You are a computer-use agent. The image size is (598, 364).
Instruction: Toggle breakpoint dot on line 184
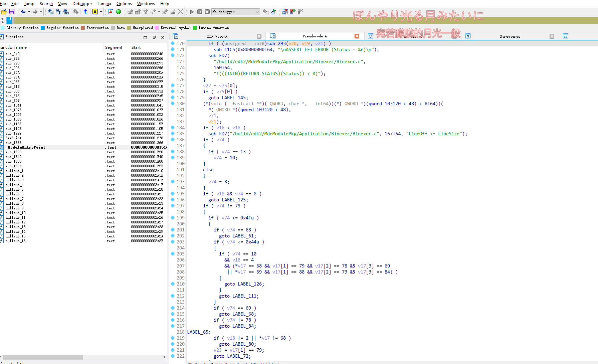pyautogui.click(x=173, y=128)
